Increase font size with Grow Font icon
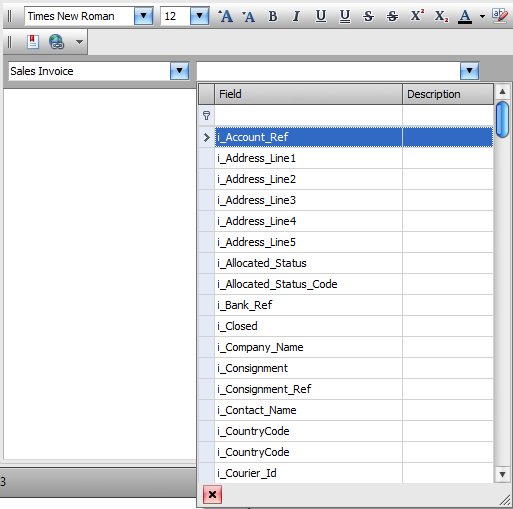This screenshot has height=509, width=513. [x=226, y=16]
